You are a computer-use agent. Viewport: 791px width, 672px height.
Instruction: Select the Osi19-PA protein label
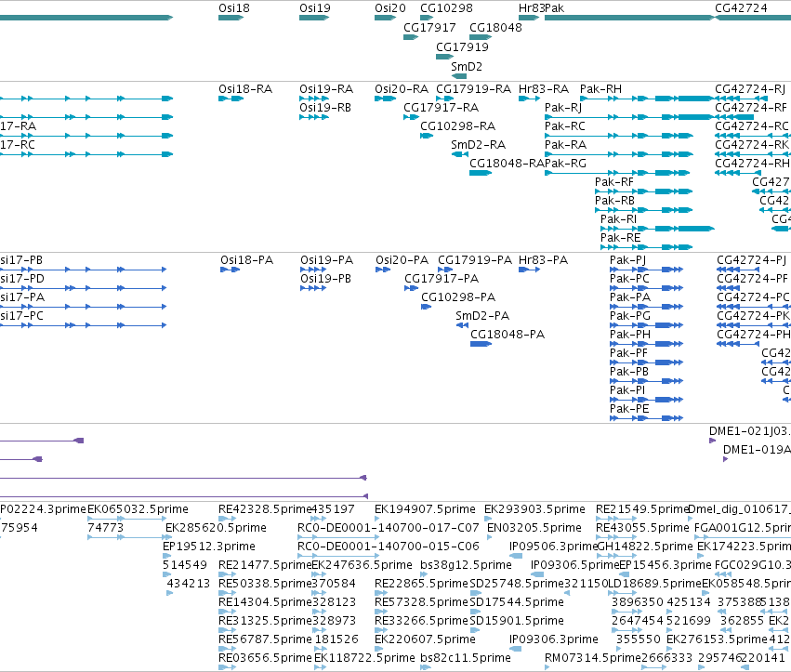(326, 260)
